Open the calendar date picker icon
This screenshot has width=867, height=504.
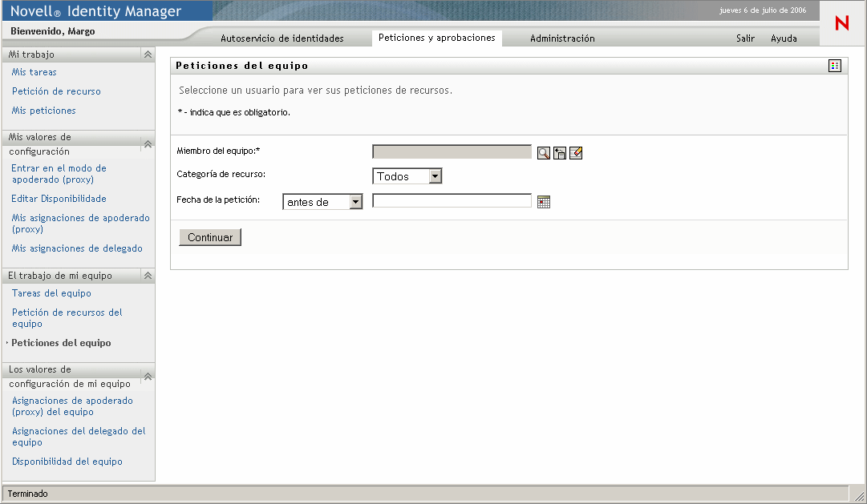pyautogui.click(x=544, y=202)
